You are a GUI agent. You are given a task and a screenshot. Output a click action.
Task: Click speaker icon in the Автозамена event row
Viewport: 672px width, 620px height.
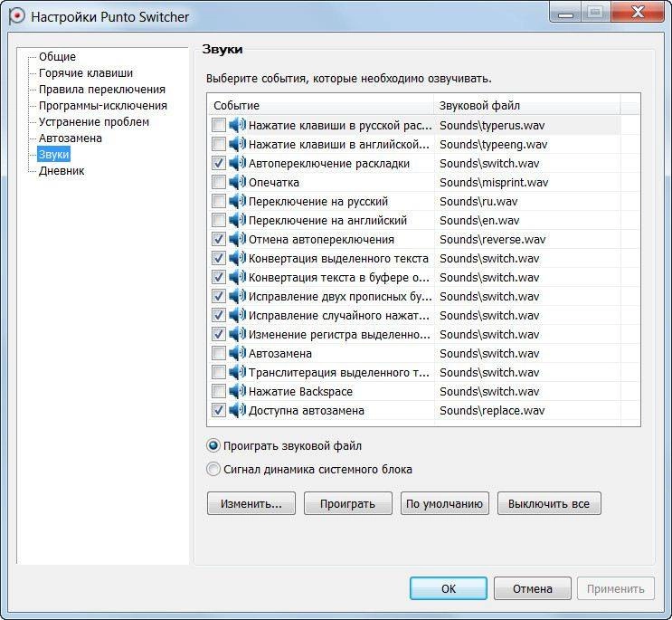(238, 353)
